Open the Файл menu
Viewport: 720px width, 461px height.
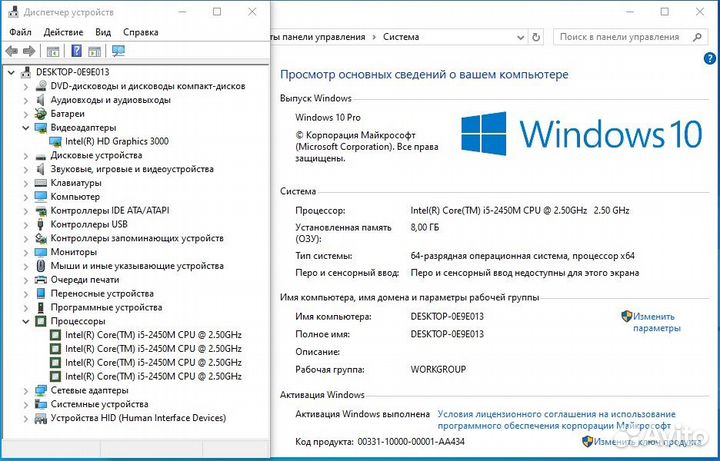(20, 32)
